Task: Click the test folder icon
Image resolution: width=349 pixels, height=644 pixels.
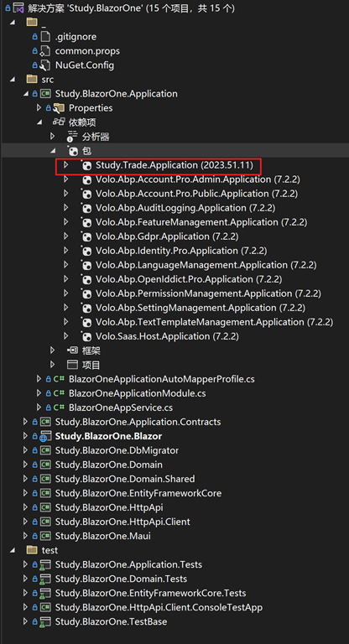Action: [32, 550]
